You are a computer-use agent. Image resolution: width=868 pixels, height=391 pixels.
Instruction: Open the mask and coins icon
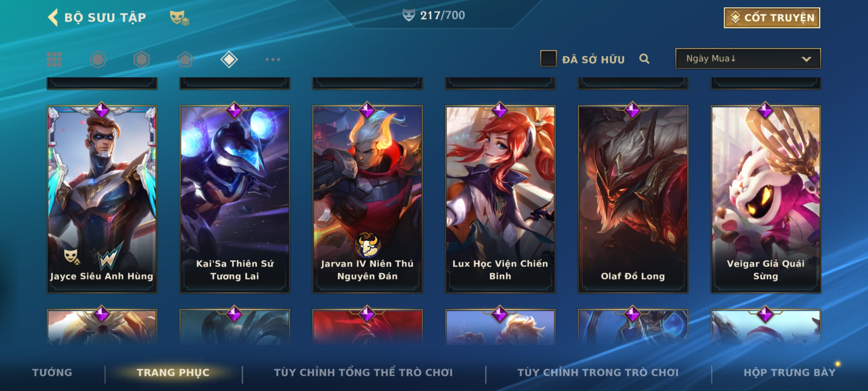coord(179,18)
